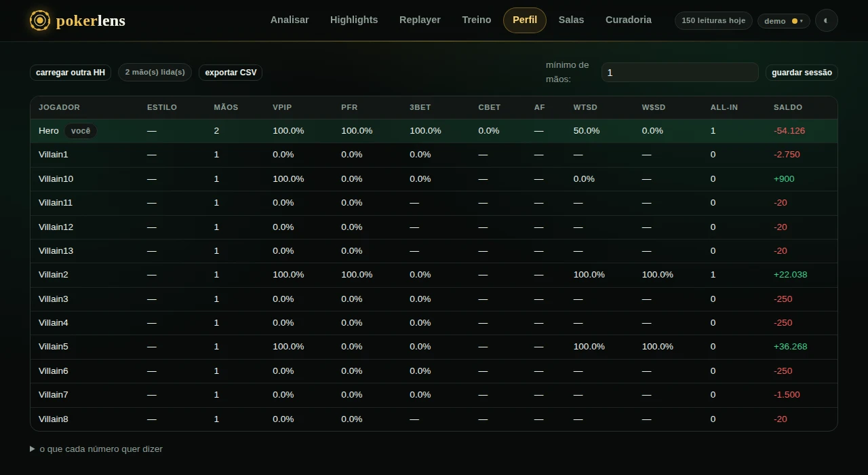Select the Villain2 player name
The width and height of the screenshot is (868, 475).
[54, 275]
